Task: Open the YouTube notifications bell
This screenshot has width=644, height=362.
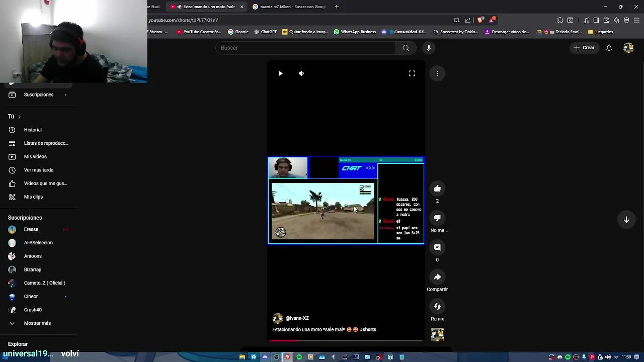Action: [609, 48]
